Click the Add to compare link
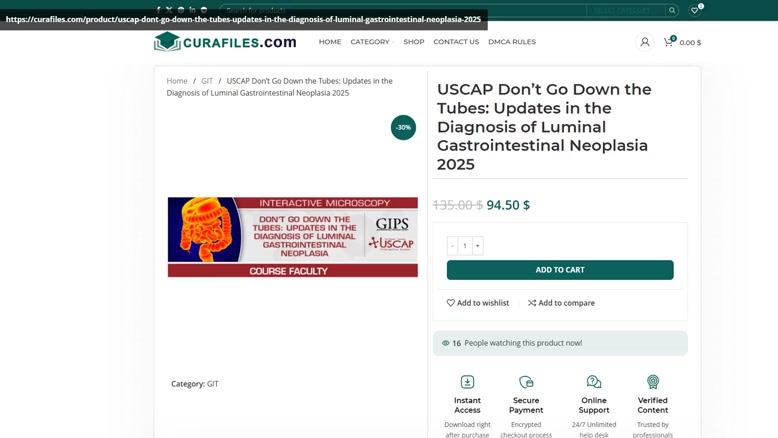Image resolution: width=778 pixels, height=438 pixels. pos(561,303)
